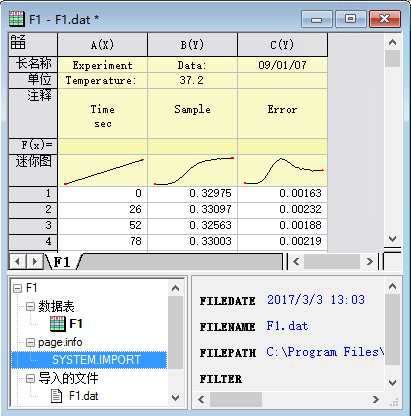The height and width of the screenshot is (416, 411).
Task: Collapse the page.info tree node
Action: coord(30,342)
